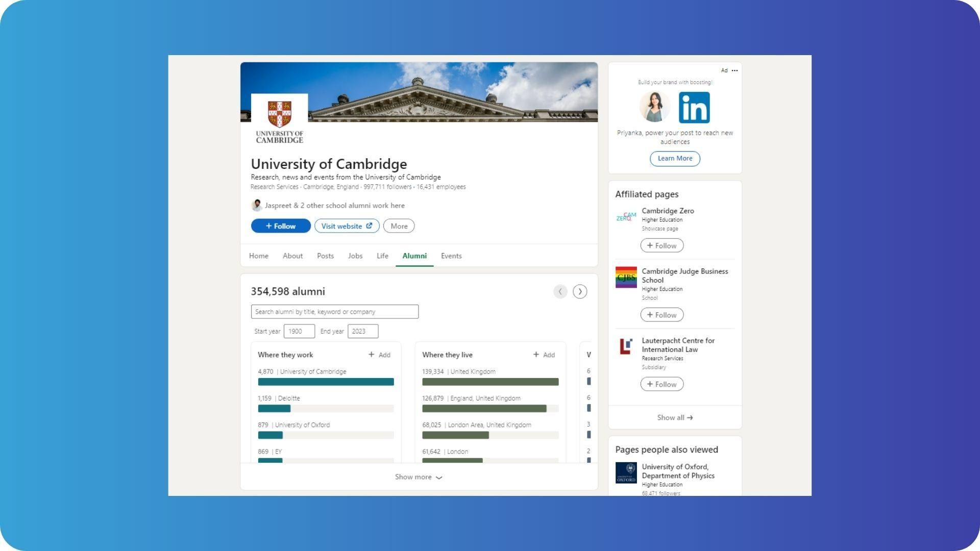Open the Events tab
980x551 pixels.
[452, 256]
